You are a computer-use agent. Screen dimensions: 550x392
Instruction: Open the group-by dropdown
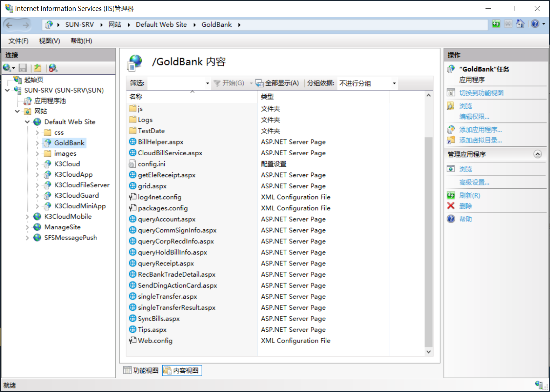pos(394,83)
